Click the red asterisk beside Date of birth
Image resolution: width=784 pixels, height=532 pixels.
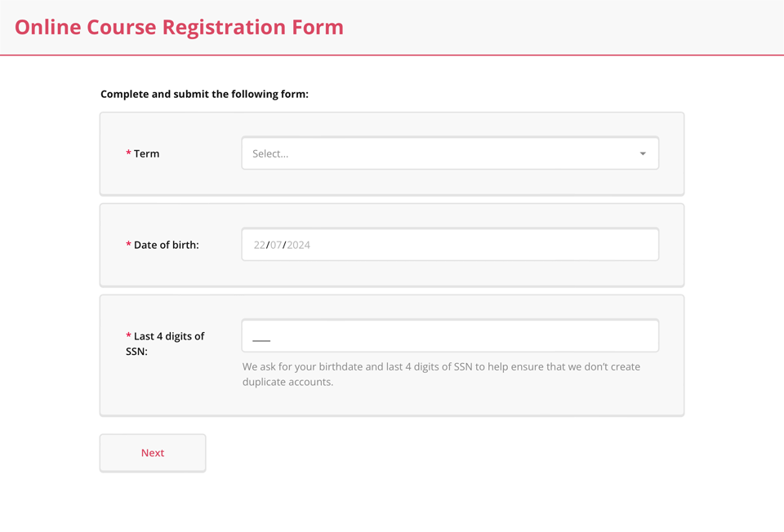click(x=128, y=245)
